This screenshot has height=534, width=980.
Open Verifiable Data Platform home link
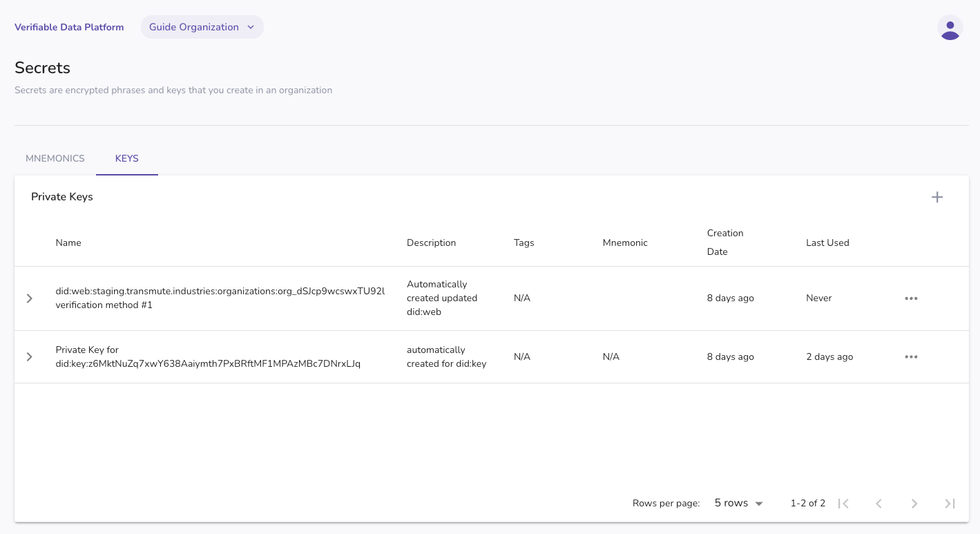coord(69,27)
